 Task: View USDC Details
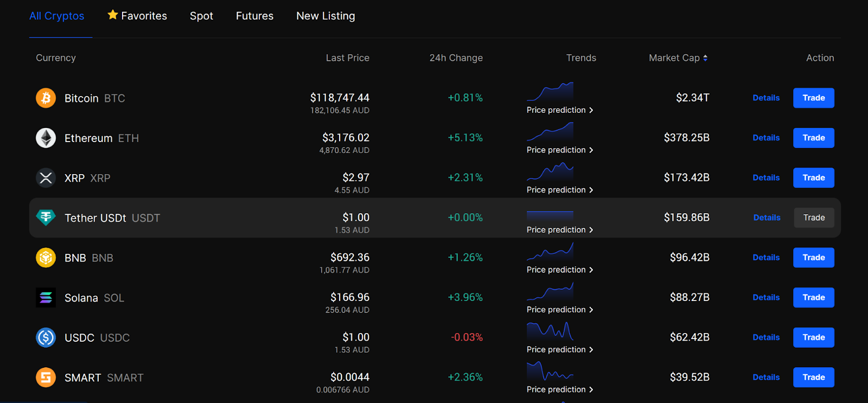766,337
